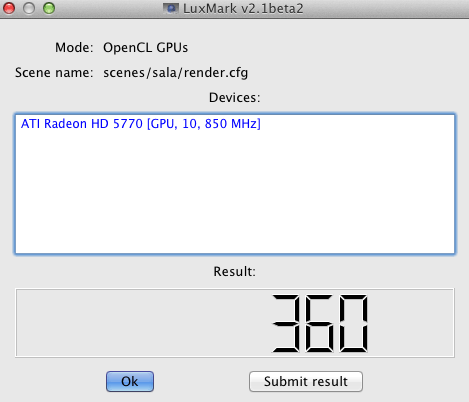Click the Ok button
The width and height of the screenshot is (469, 402).
pyautogui.click(x=130, y=381)
